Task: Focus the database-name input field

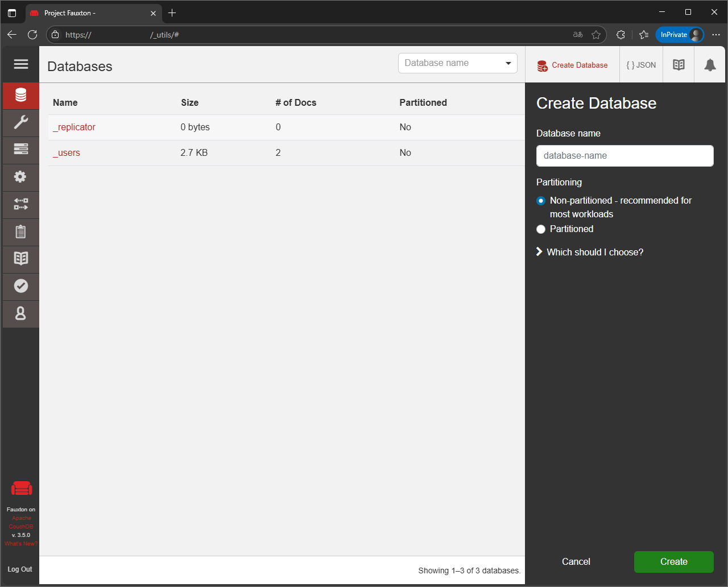Action: click(x=624, y=156)
